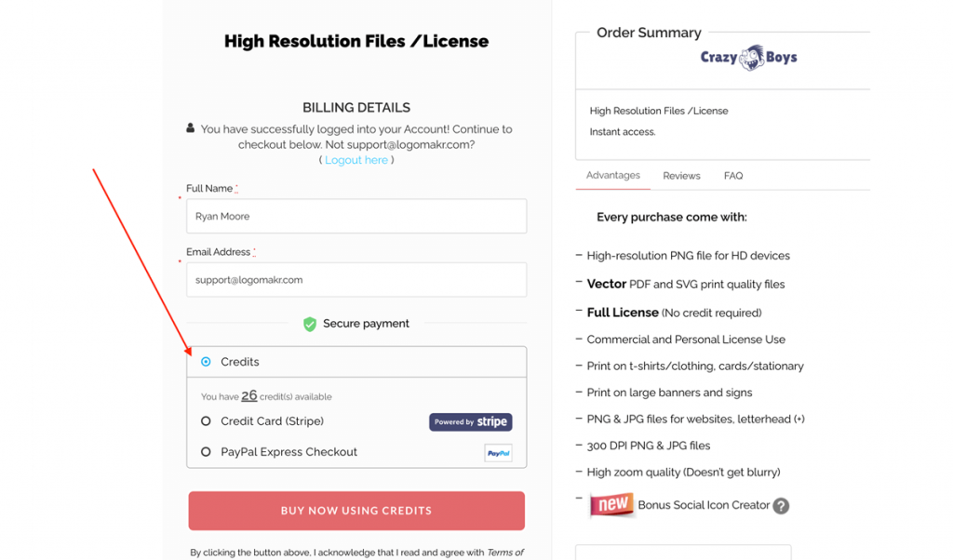This screenshot has width=953, height=560.
Task: Select the Credits payment option
Action: [206, 362]
